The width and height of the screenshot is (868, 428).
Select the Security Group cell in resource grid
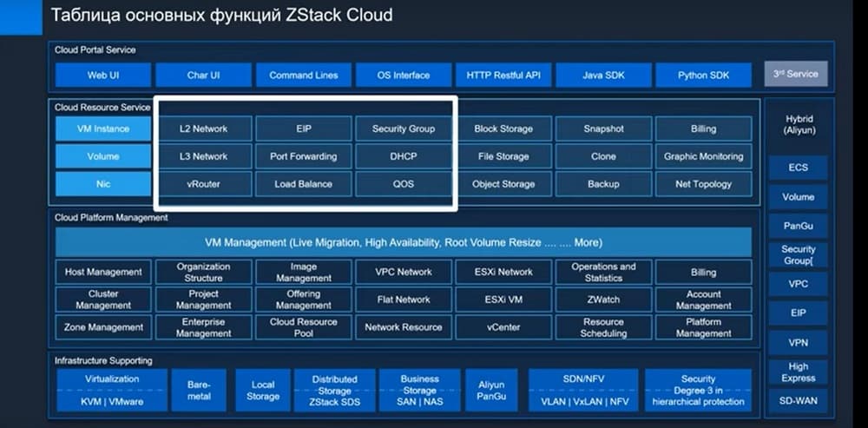(x=403, y=128)
